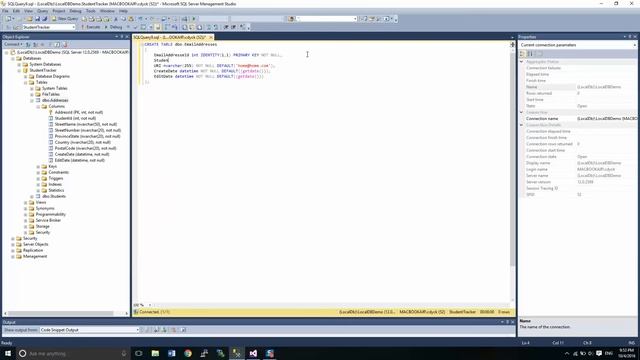Select the Triggers folder
The image size is (640, 360).
(56, 178)
